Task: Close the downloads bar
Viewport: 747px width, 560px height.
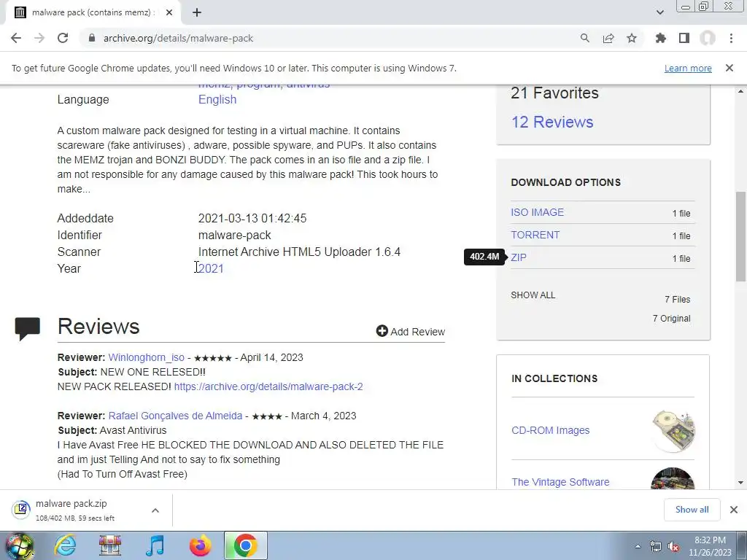Action: click(x=734, y=510)
